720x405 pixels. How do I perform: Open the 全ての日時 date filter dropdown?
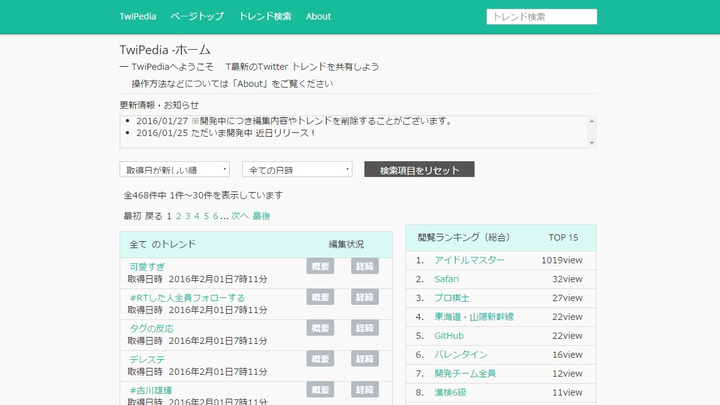tap(297, 170)
